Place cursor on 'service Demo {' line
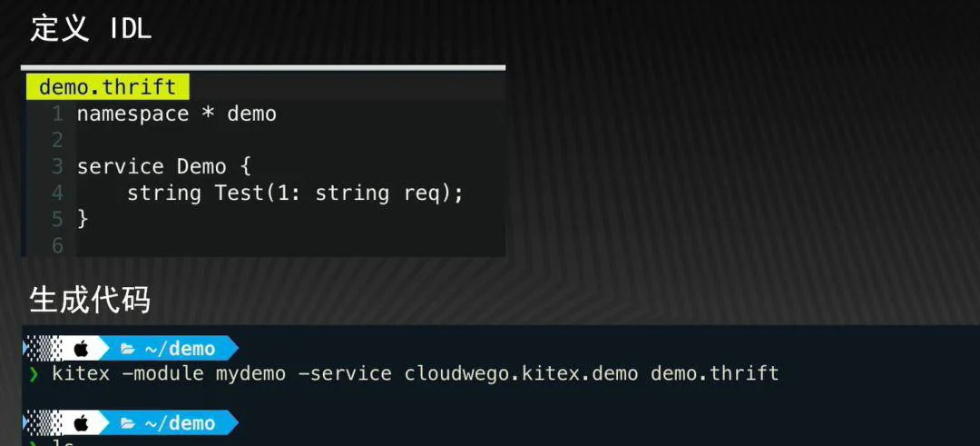Screen dimensions: 980x446 (x=163, y=166)
